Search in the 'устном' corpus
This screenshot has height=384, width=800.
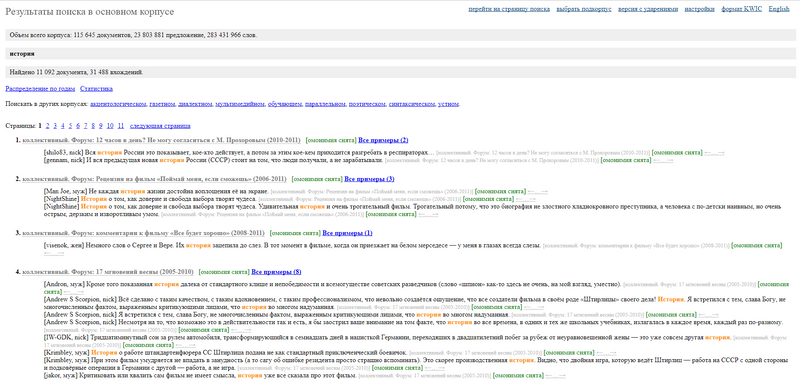448,104
